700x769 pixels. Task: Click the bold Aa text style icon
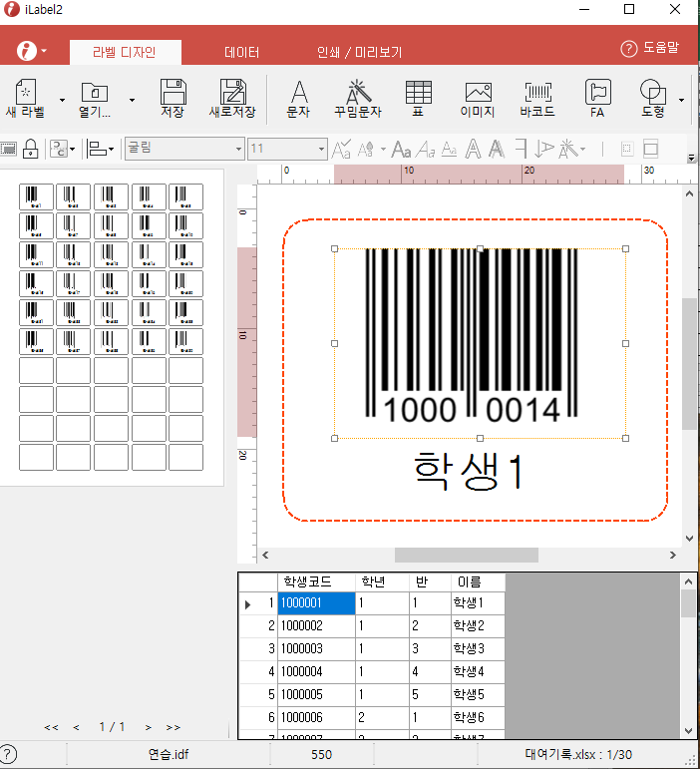point(401,149)
